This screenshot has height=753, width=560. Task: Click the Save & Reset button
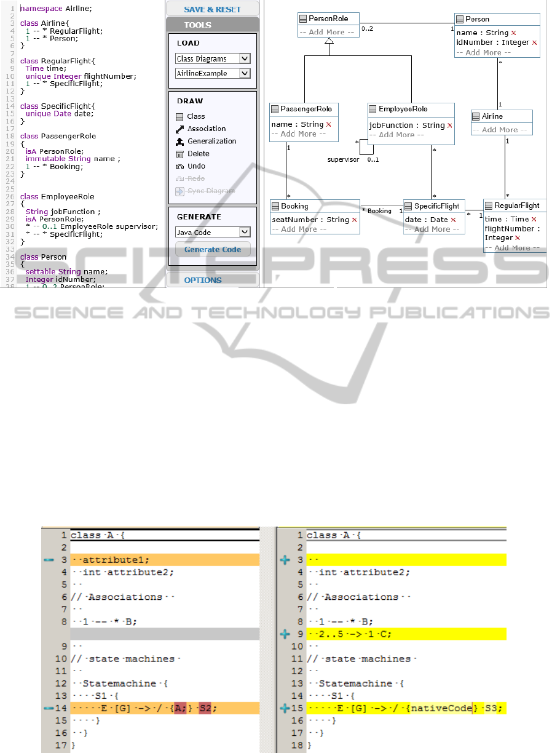coord(213,9)
